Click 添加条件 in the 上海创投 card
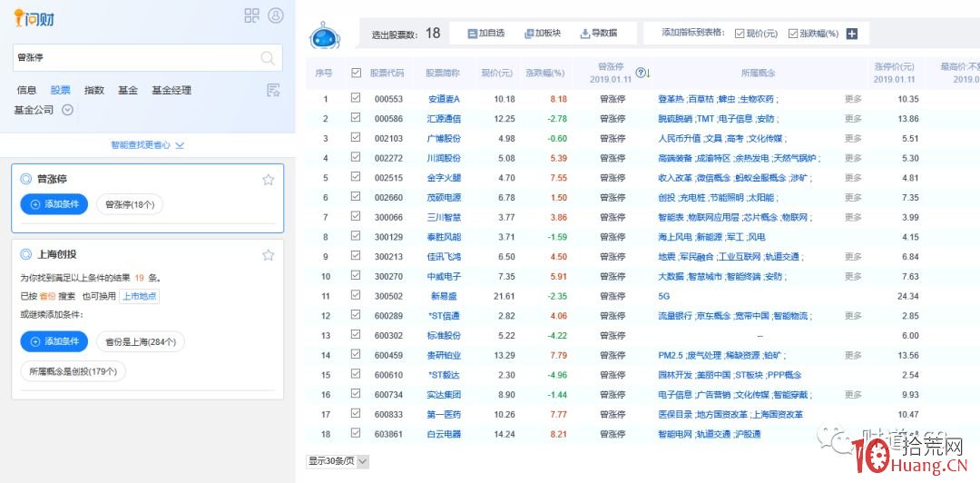Viewport: 980px width, 483px height. [54, 341]
